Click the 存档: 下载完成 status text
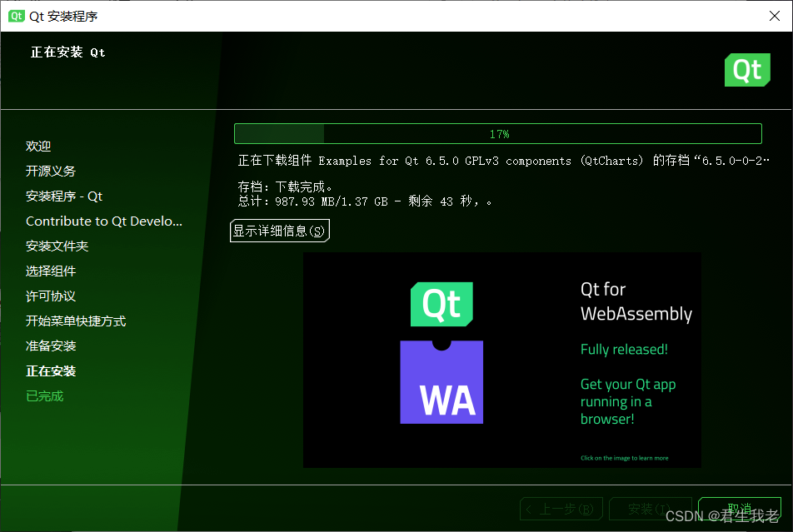This screenshot has width=793, height=532. click(285, 186)
